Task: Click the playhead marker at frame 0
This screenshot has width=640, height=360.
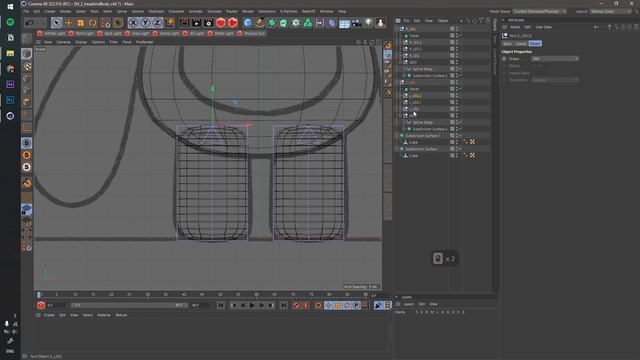Action: click(x=39, y=295)
